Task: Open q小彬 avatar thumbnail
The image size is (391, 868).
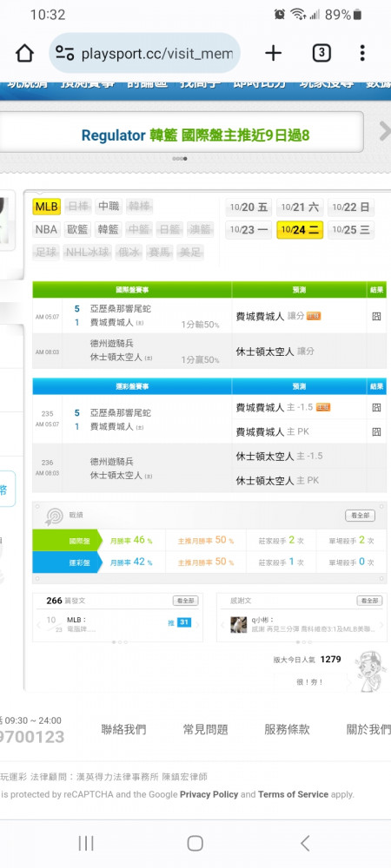Action: (239, 624)
